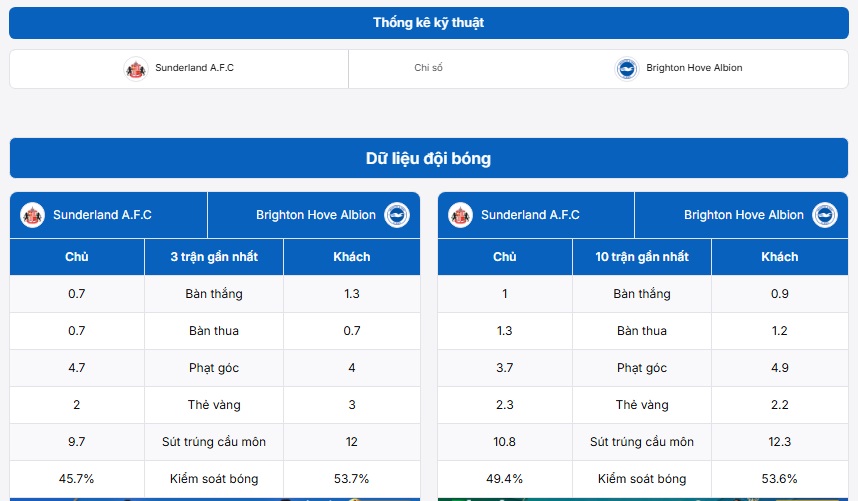Click 'Kiểm soát bóng' in 3-match table

pyautogui.click(x=214, y=479)
